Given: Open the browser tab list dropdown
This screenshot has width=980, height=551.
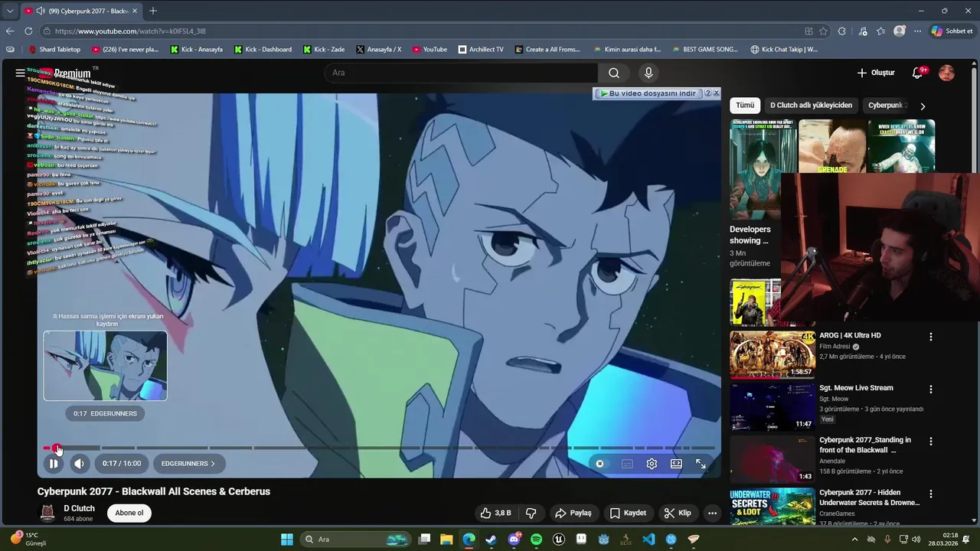Looking at the screenshot, I should pos(10,11).
